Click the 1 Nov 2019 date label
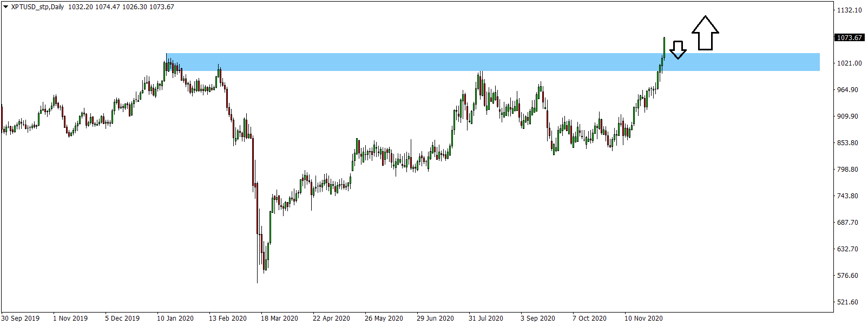The height and width of the screenshot is (325, 868). click(x=70, y=318)
